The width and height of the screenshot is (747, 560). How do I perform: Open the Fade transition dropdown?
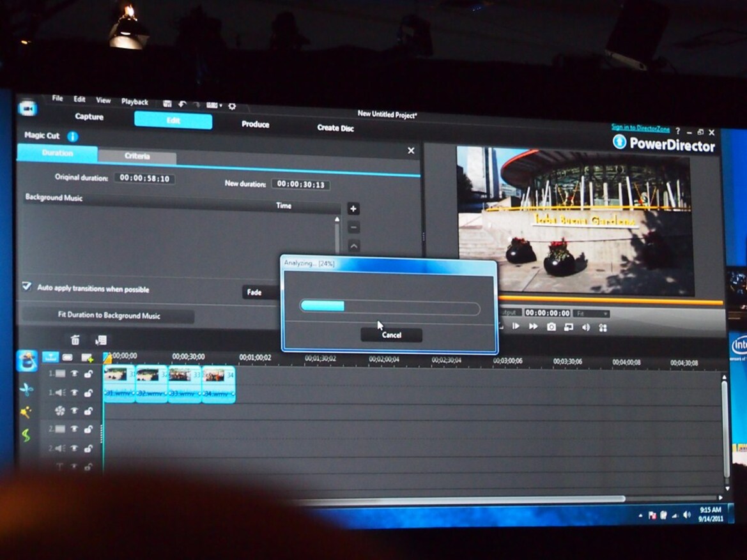[261, 292]
